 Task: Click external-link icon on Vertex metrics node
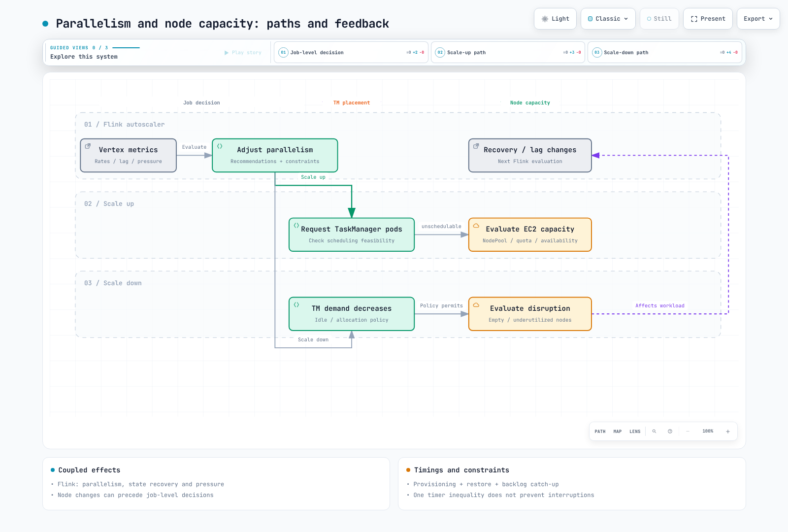(x=88, y=146)
